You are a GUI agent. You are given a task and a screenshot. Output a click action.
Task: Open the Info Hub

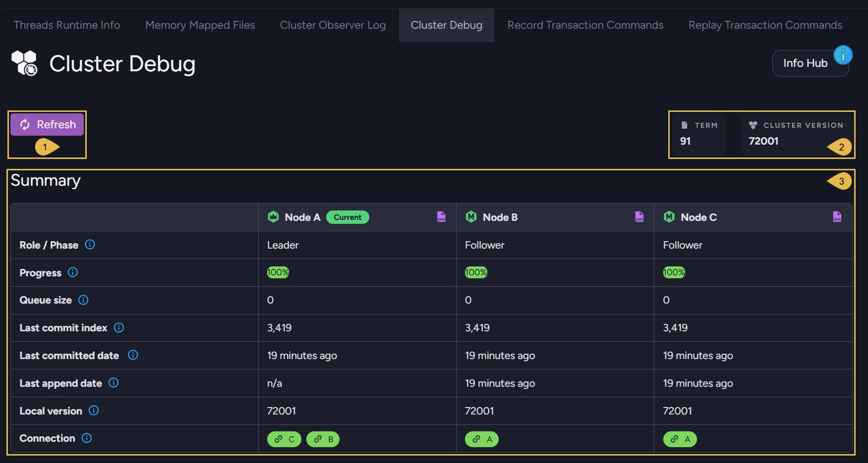coord(810,63)
